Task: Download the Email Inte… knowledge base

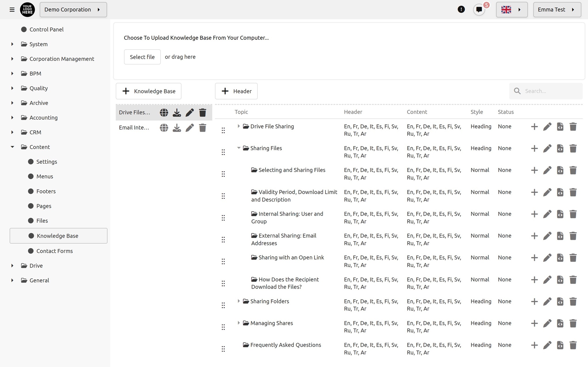Action: click(x=177, y=128)
